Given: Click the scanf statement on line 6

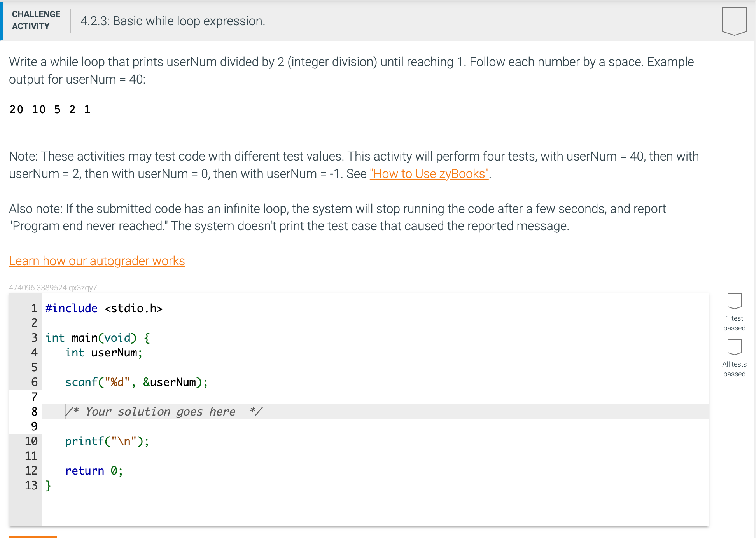Looking at the screenshot, I should coord(136,382).
